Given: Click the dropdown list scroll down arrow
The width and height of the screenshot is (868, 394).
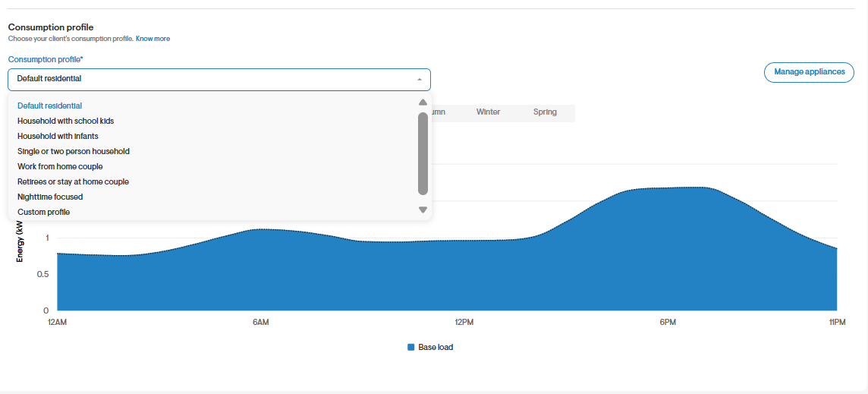Looking at the screenshot, I should (423, 210).
